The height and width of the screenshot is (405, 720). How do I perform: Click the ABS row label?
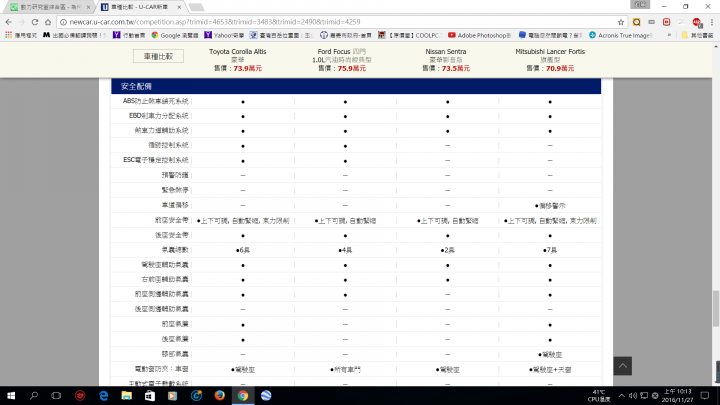click(x=156, y=101)
